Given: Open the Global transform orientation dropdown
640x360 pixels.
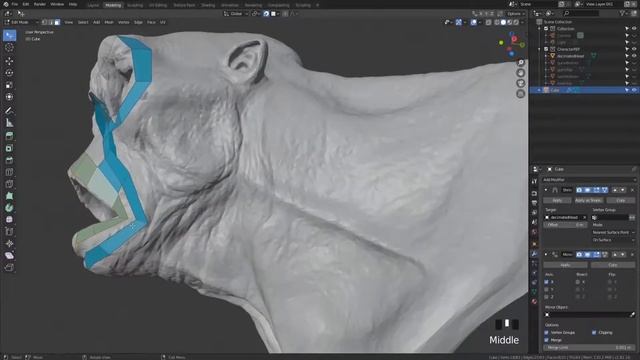Looking at the screenshot, I should point(236,13).
